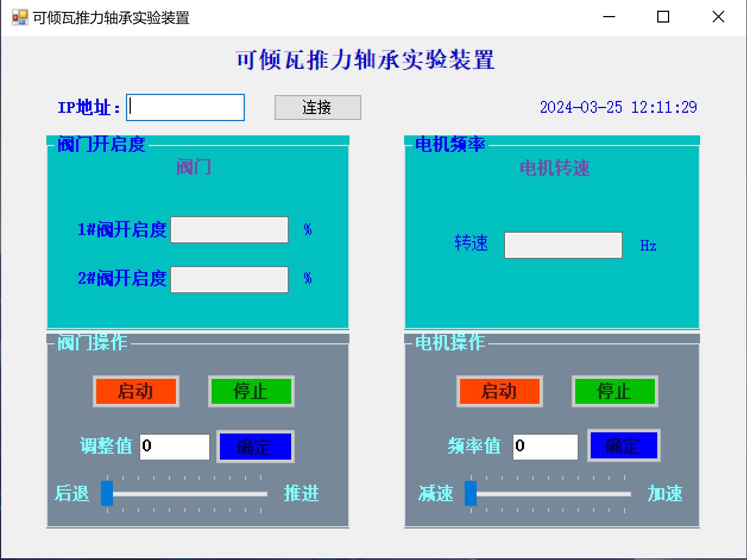Click the 频率值 frequency input box
The image size is (747, 560).
[x=545, y=447]
